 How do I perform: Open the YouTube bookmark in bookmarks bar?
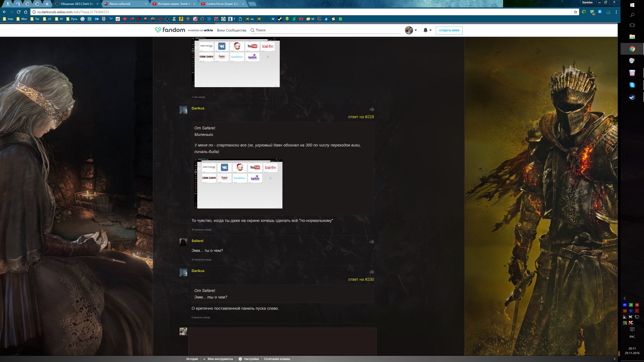coord(125,19)
